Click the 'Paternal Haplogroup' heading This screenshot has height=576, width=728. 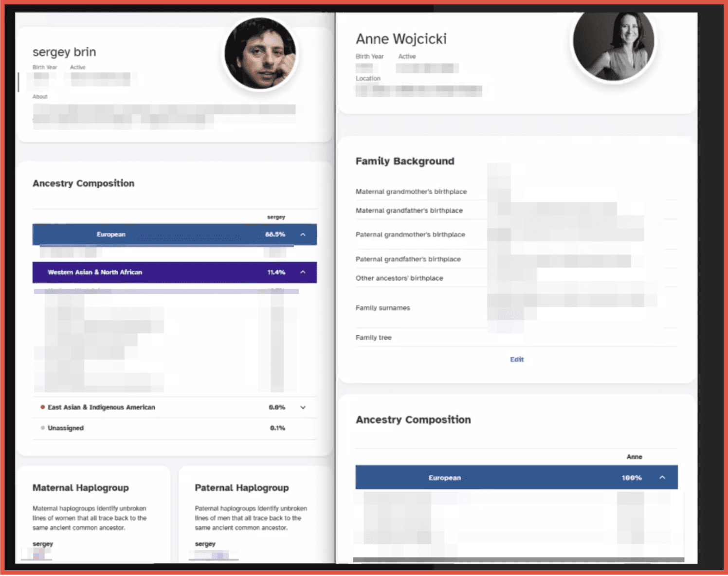click(242, 488)
